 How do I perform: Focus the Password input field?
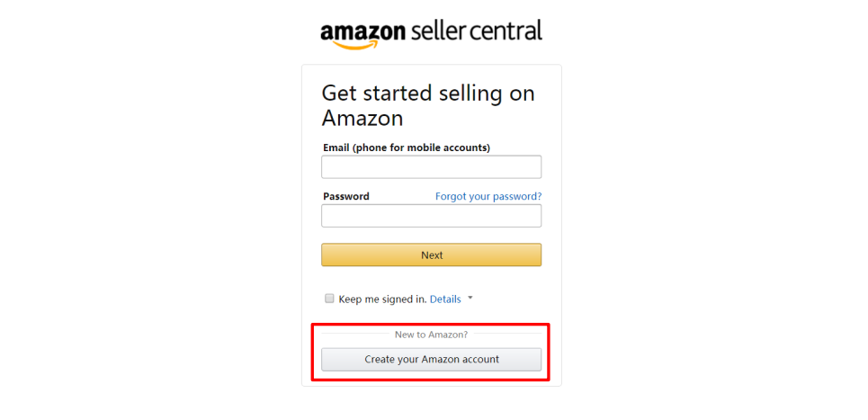(431, 216)
